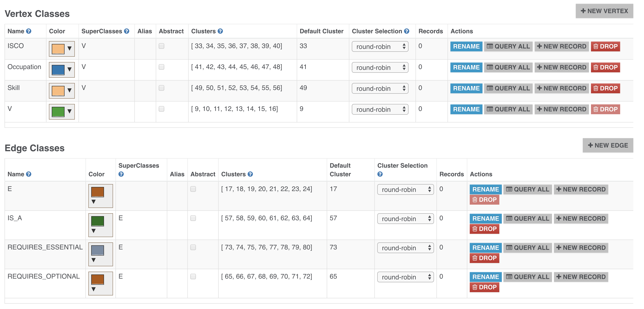Open V class green color picker
The image size is (644, 309).
tap(62, 112)
